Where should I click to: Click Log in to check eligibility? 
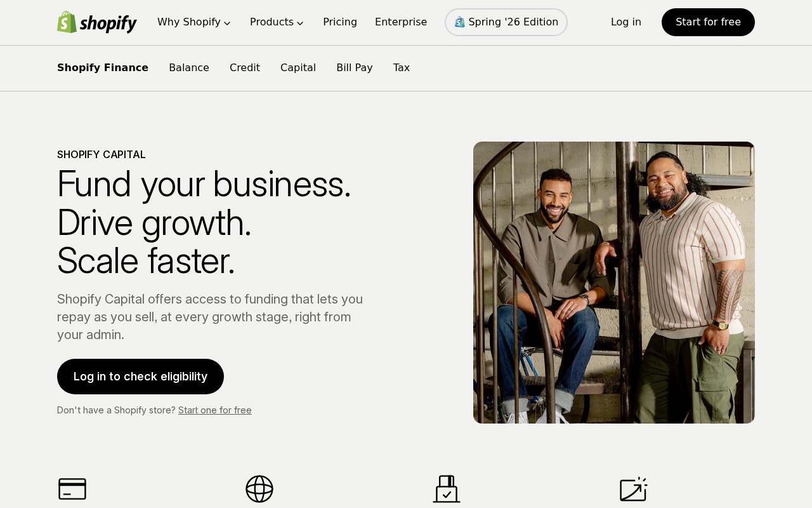pos(140,377)
